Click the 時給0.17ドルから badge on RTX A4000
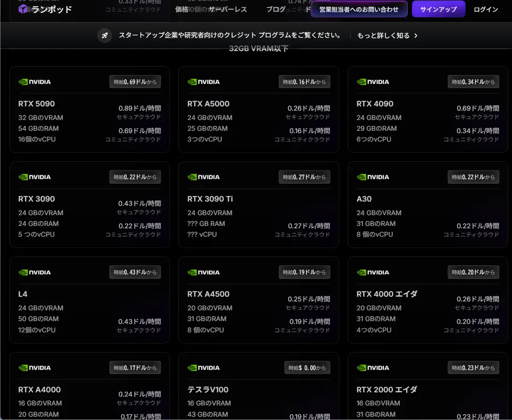Viewport: 512px width, 420px height. [x=135, y=368]
